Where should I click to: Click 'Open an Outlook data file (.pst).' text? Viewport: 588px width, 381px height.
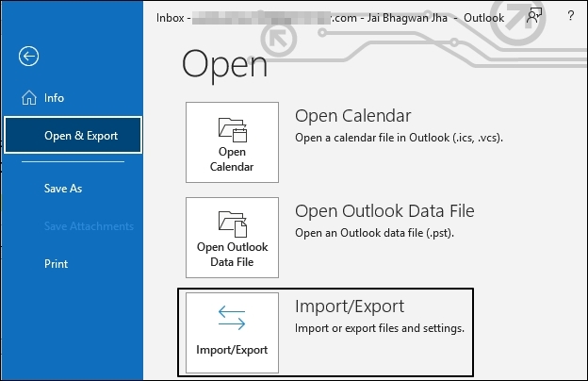374,233
